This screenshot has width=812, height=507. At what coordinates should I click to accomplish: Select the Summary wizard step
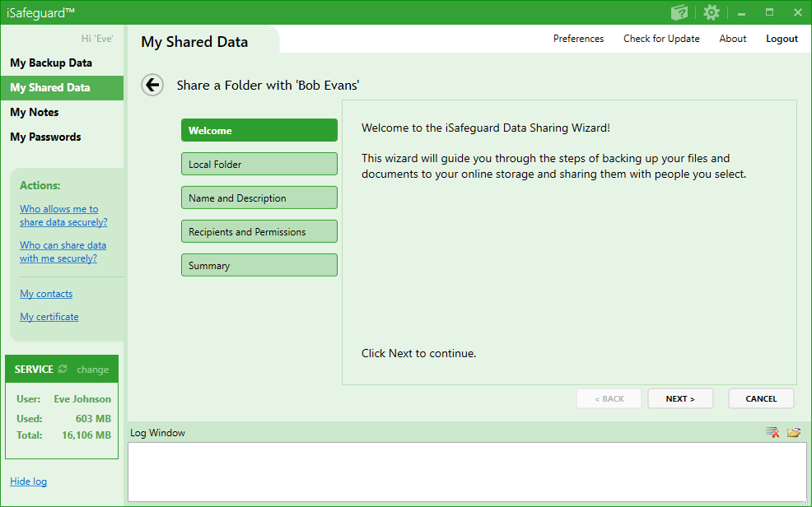[x=259, y=265]
